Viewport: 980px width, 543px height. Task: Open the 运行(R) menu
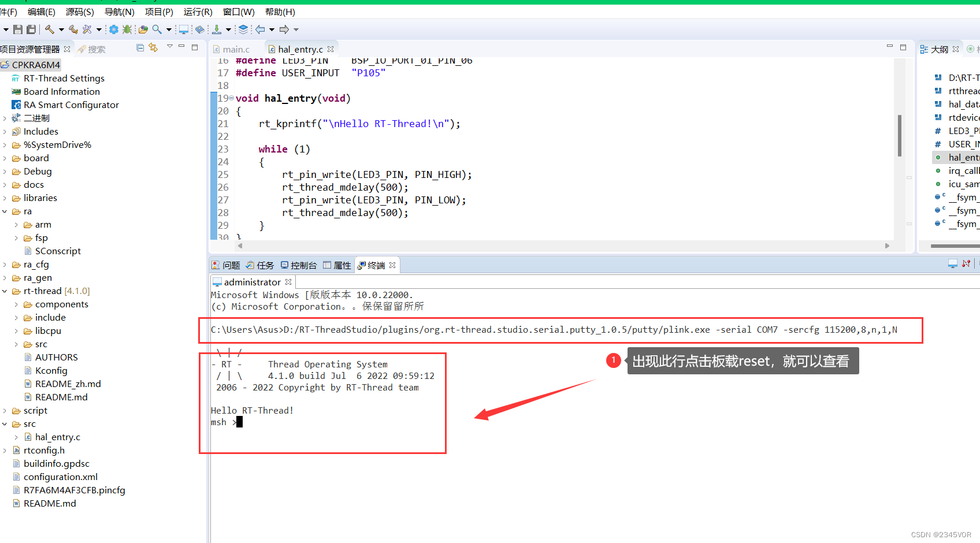click(198, 12)
